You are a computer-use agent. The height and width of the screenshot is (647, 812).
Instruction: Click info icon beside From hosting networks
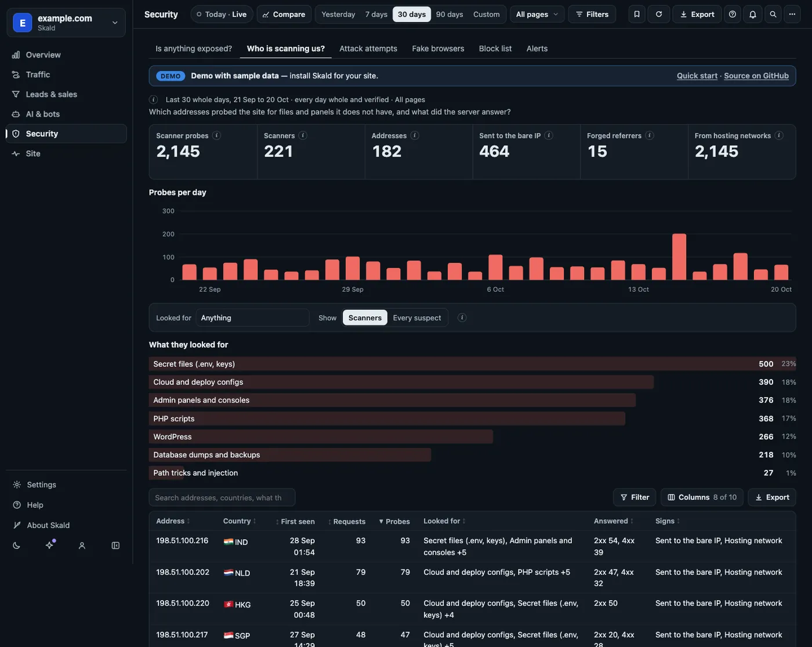pyautogui.click(x=779, y=135)
